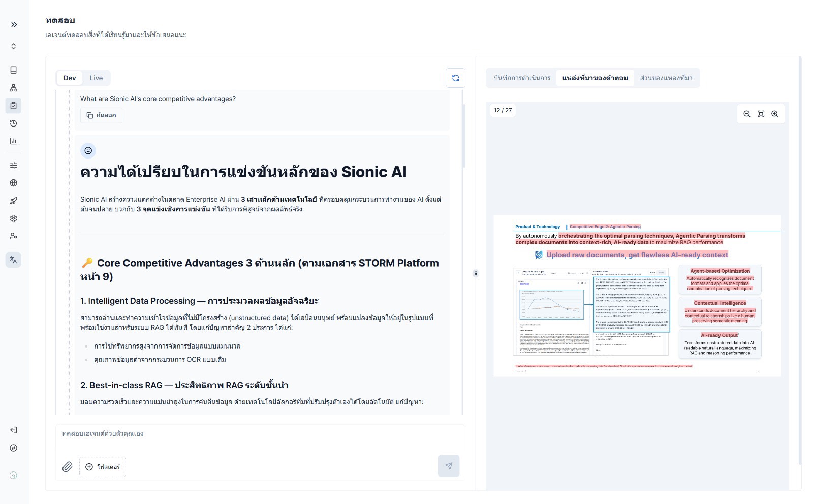
Task: Refresh the test conversation
Action: point(456,78)
